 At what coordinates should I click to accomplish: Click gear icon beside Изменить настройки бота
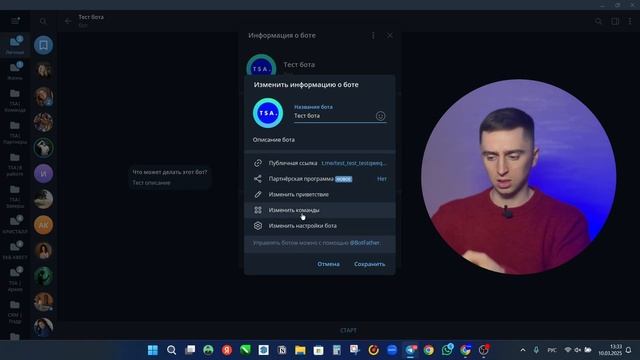(x=258, y=226)
